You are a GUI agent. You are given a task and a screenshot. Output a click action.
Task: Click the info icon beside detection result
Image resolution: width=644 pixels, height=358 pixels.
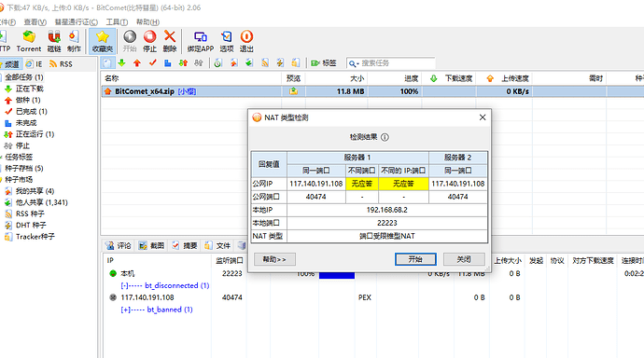point(385,137)
